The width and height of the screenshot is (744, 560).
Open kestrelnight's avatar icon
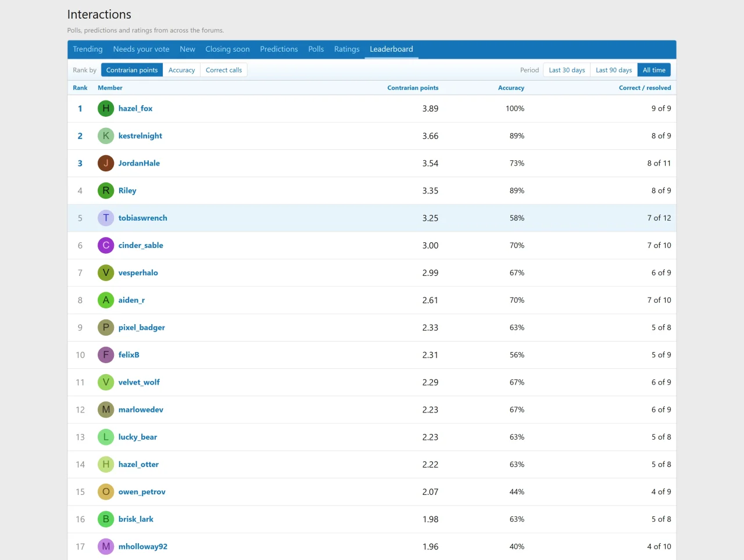coord(106,135)
